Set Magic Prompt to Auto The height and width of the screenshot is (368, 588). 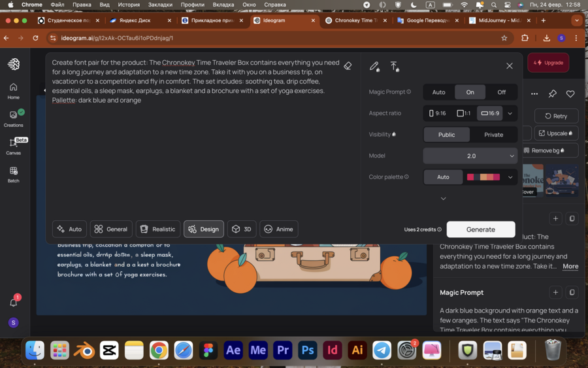(x=439, y=92)
